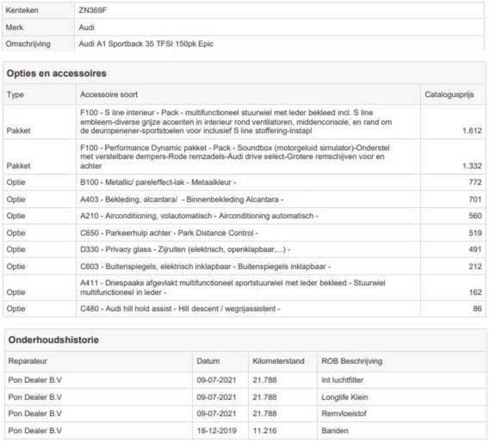Viewport: 495px width, 448px height.
Task: Click the license plate value ZN369F
Action: 92,10
